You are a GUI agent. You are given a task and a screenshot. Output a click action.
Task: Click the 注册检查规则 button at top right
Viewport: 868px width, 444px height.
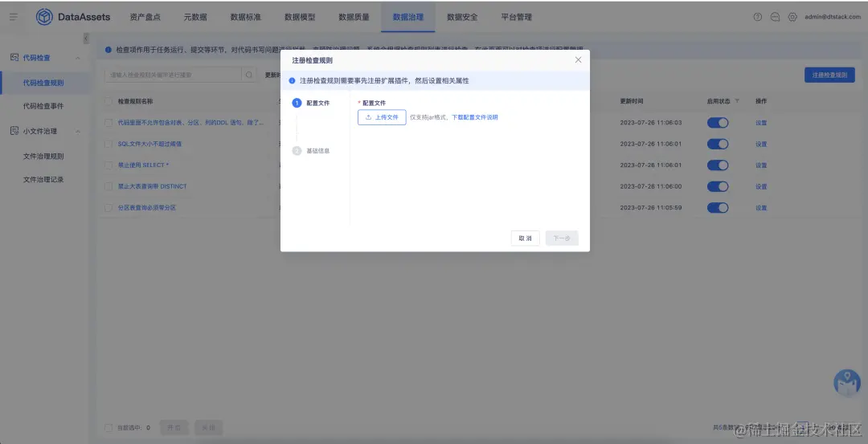[829, 75]
